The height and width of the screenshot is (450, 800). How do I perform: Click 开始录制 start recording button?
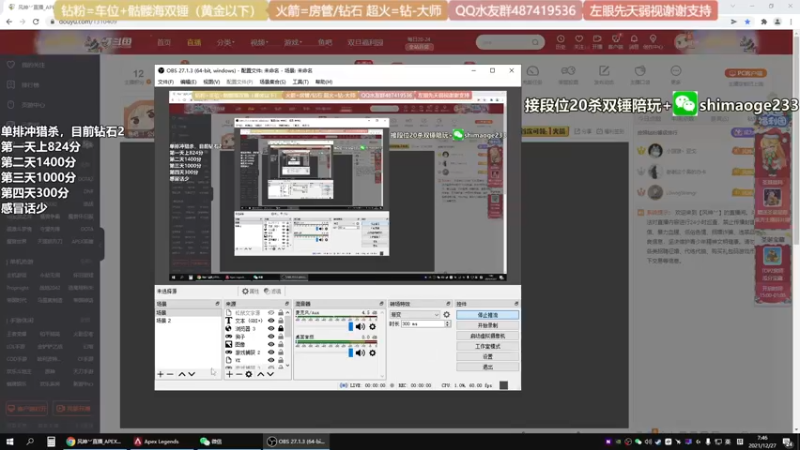click(488, 326)
